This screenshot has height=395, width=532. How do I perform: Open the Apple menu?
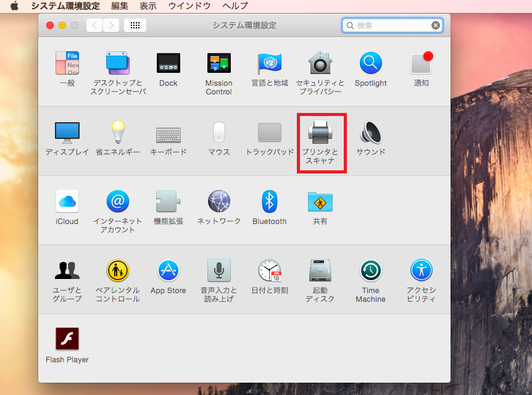click(14, 6)
